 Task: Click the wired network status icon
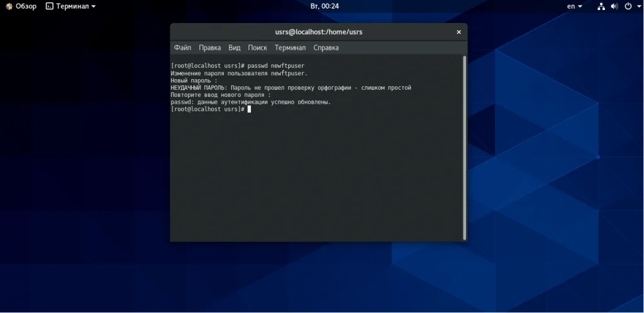click(x=601, y=6)
